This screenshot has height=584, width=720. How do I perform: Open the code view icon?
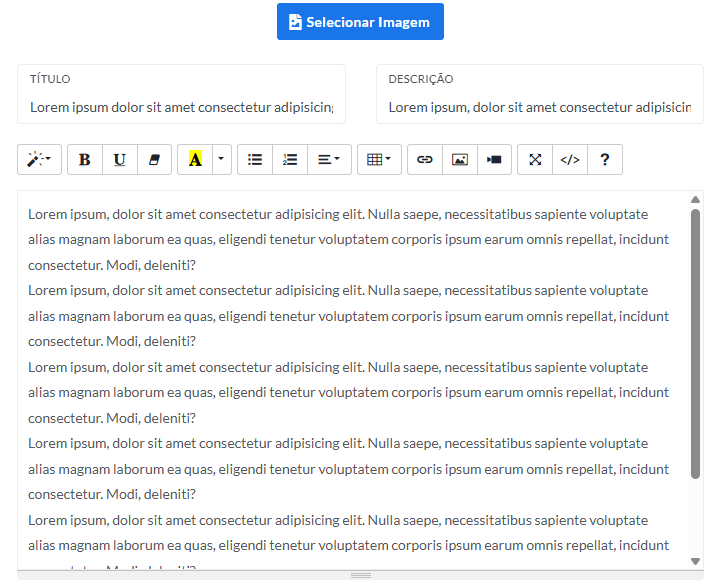(x=570, y=159)
